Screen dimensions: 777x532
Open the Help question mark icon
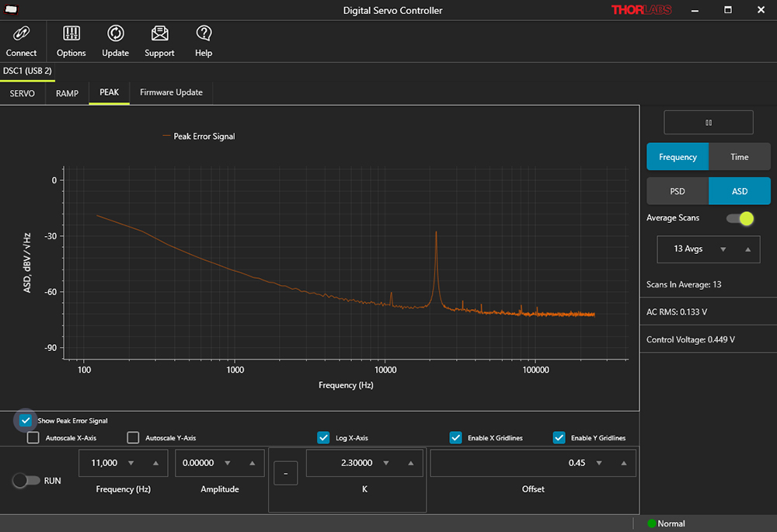(x=204, y=33)
